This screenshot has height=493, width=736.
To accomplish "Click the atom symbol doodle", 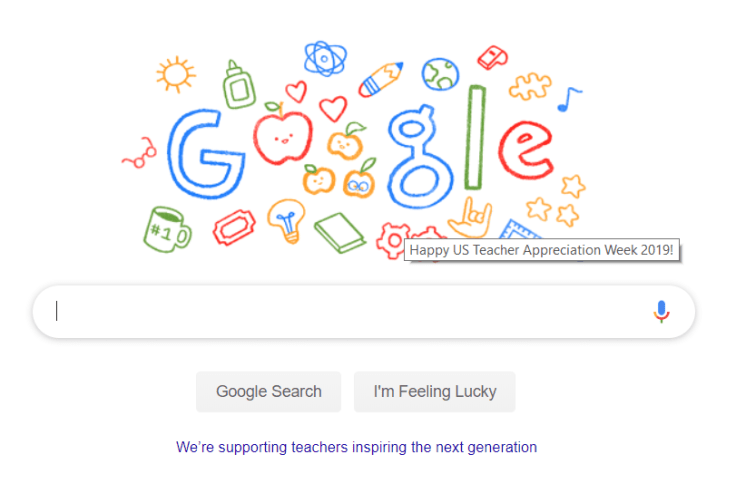I will pyautogui.click(x=325, y=59).
